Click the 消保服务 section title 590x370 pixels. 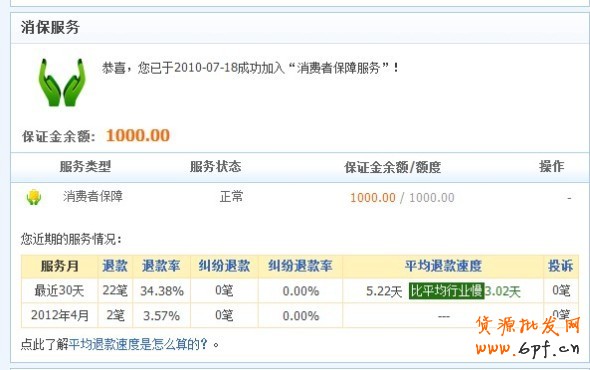tap(50, 27)
